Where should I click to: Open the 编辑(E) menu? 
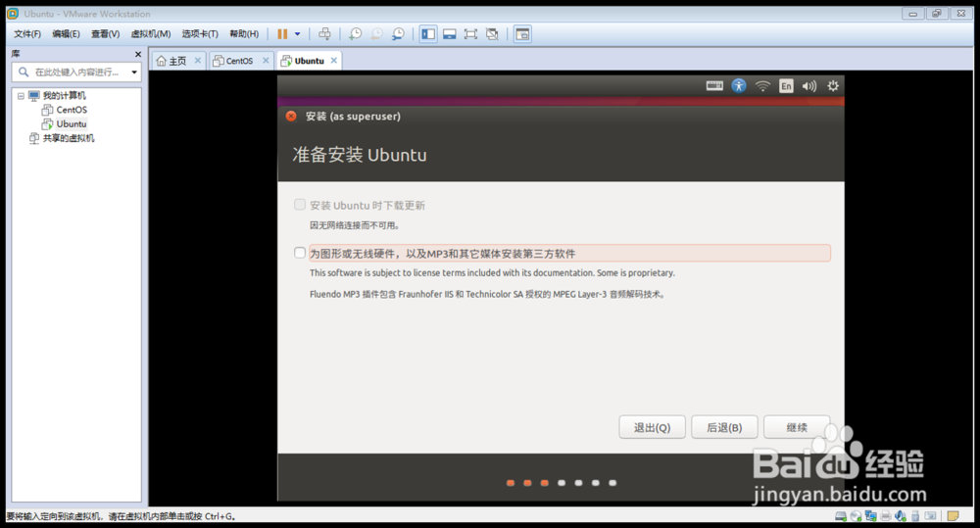(66, 33)
